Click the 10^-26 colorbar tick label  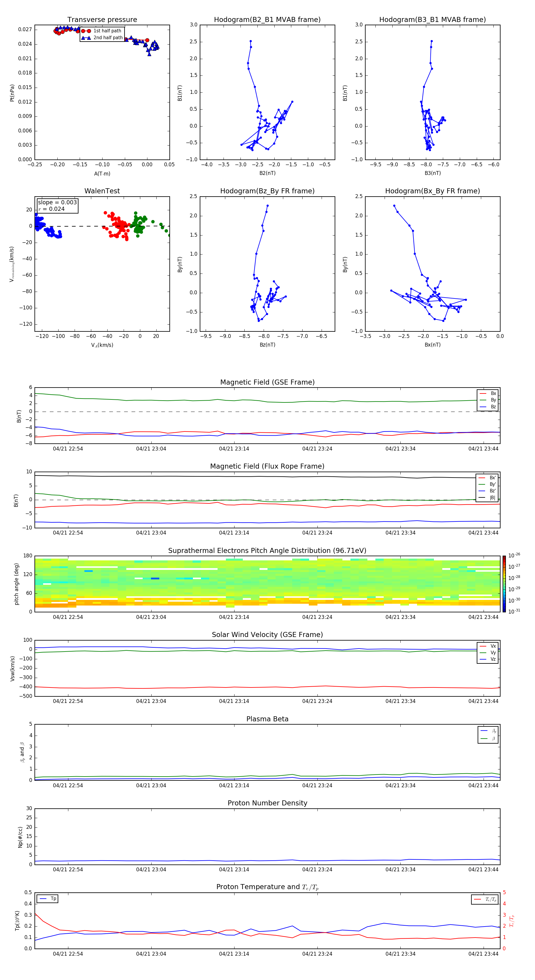[x=514, y=555]
